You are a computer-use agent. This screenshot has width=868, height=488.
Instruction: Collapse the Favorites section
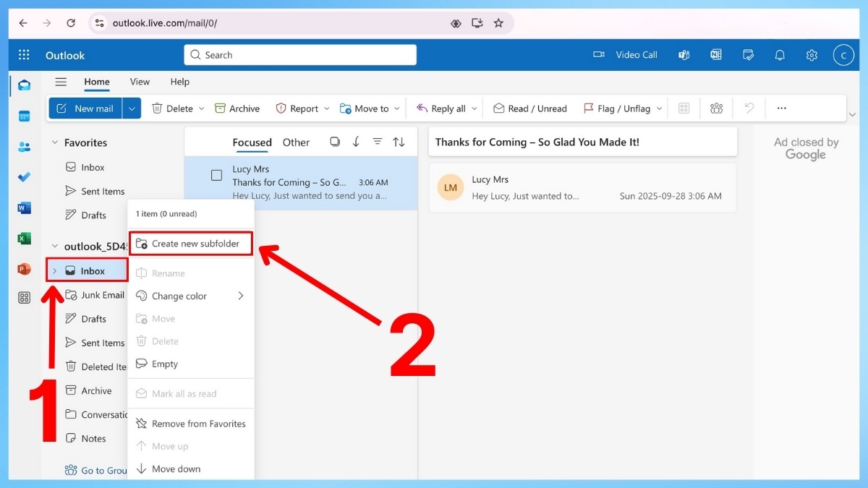[54, 143]
